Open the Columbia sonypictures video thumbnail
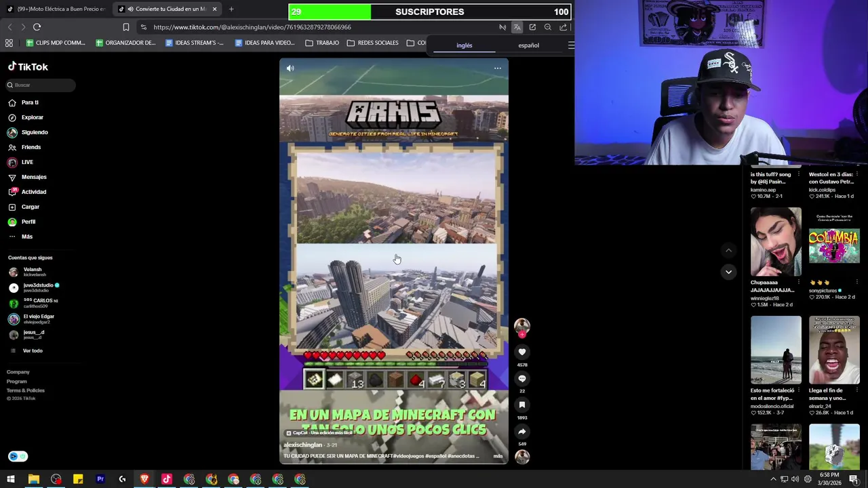Screen dimensions: 868x488 (834, 242)
